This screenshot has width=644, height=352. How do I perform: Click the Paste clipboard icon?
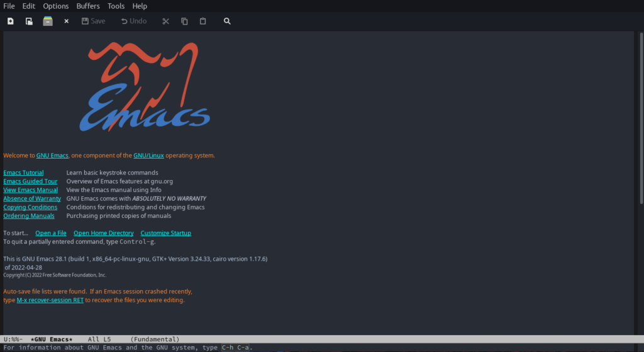[203, 21]
